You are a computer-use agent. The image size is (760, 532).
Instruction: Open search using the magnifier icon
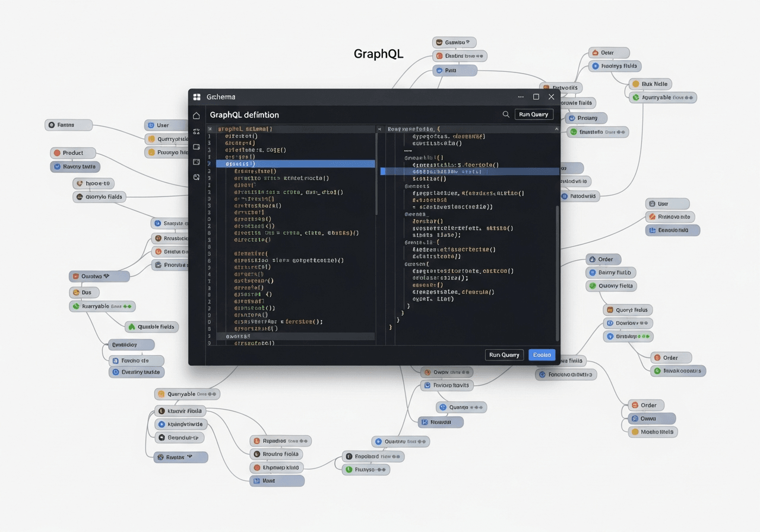(506, 114)
